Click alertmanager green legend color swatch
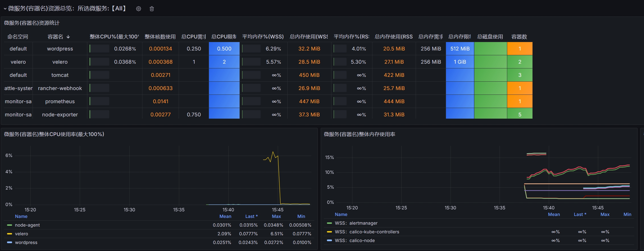This screenshot has height=251, width=644. [x=329, y=223]
